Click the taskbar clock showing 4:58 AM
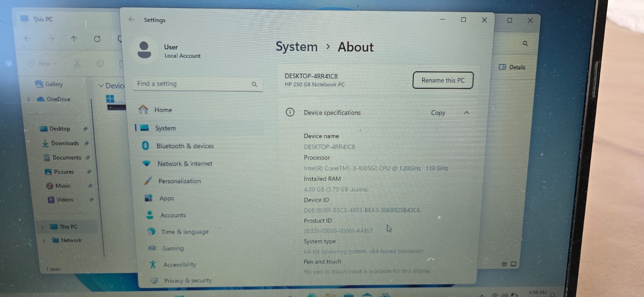 537,293
